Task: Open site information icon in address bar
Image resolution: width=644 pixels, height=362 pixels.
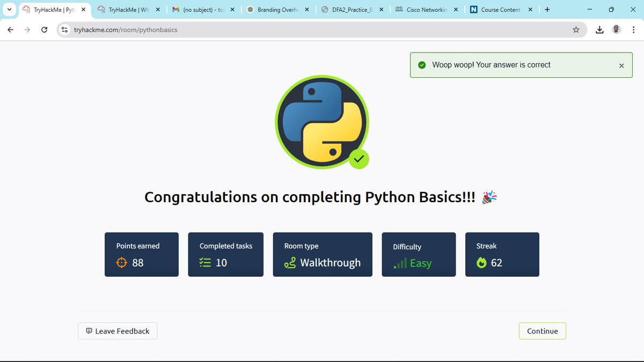Action: coord(65,30)
